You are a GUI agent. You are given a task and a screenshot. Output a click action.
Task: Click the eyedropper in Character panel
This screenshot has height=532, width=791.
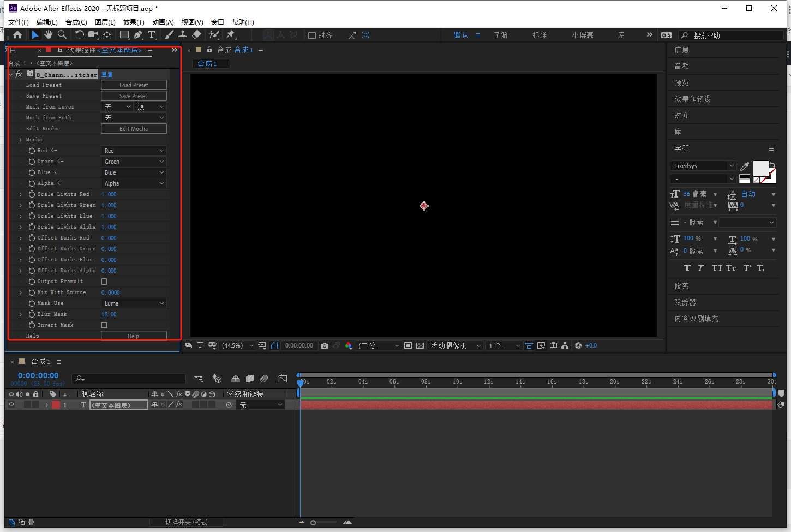pyautogui.click(x=745, y=166)
